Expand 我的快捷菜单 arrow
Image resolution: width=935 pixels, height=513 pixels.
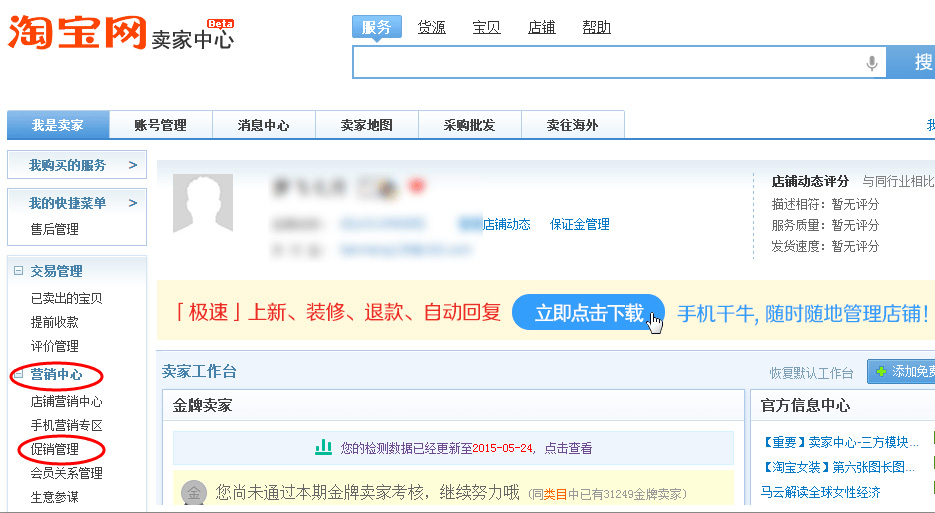pos(133,203)
